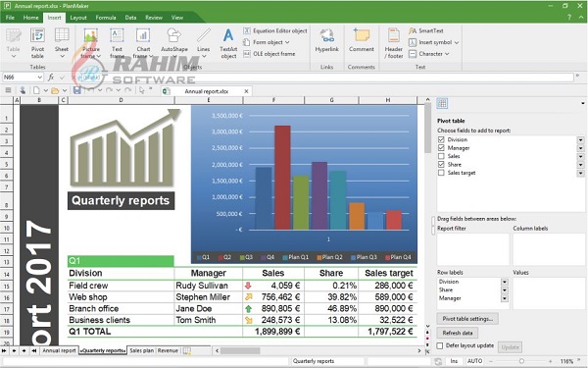The height and width of the screenshot is (368, 588).
Task: Click the Help question mark icon
Action: coord(568,18)
